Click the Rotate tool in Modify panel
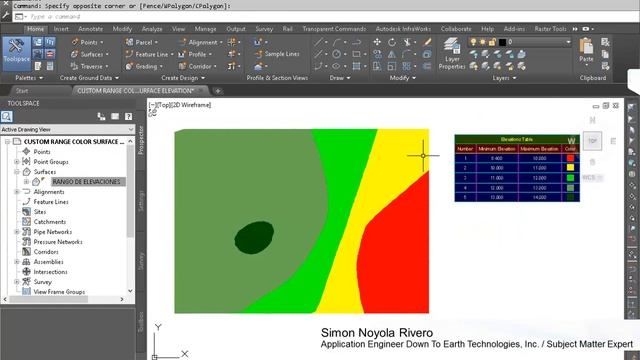The image size is (640, 360). (x=392, y=42)
